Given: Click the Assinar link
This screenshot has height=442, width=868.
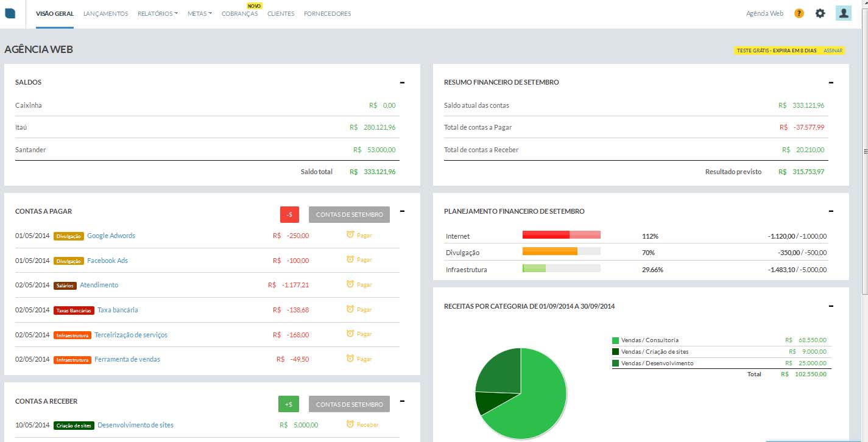Looking at the screenshot, I should pos(833,51).
